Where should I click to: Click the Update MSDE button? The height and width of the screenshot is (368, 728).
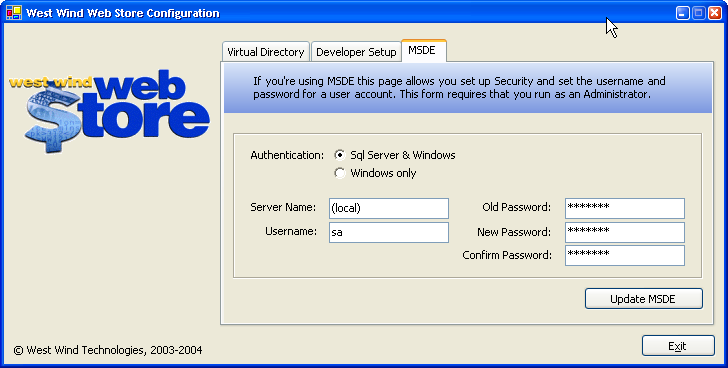pos(644,299)
